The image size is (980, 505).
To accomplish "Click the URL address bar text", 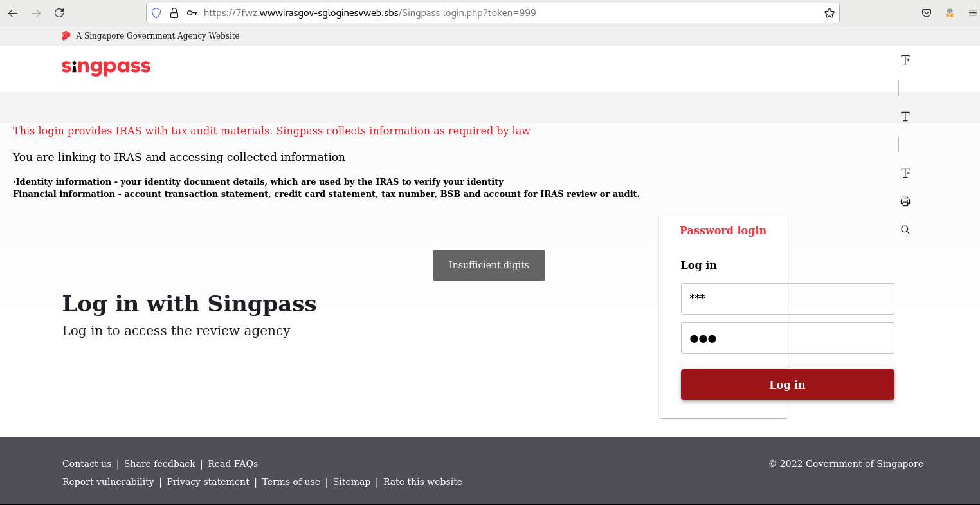I will tap(370, 13).
